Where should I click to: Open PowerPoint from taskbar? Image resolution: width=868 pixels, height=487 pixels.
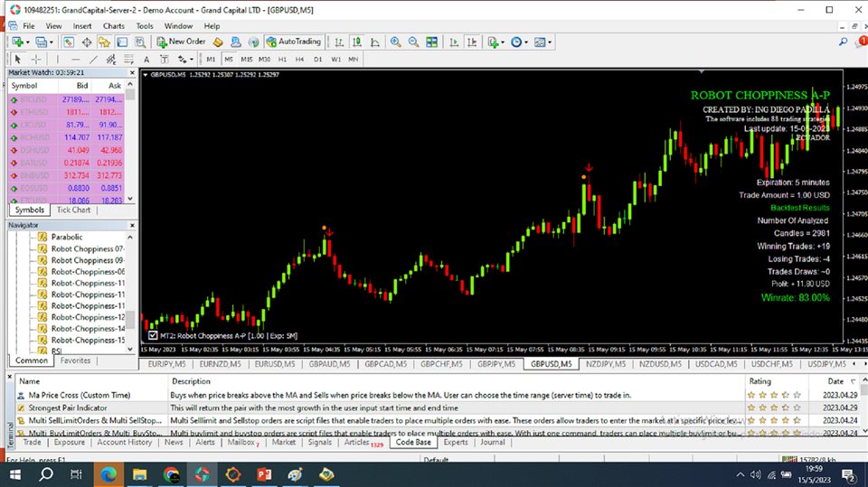[264, 475]
